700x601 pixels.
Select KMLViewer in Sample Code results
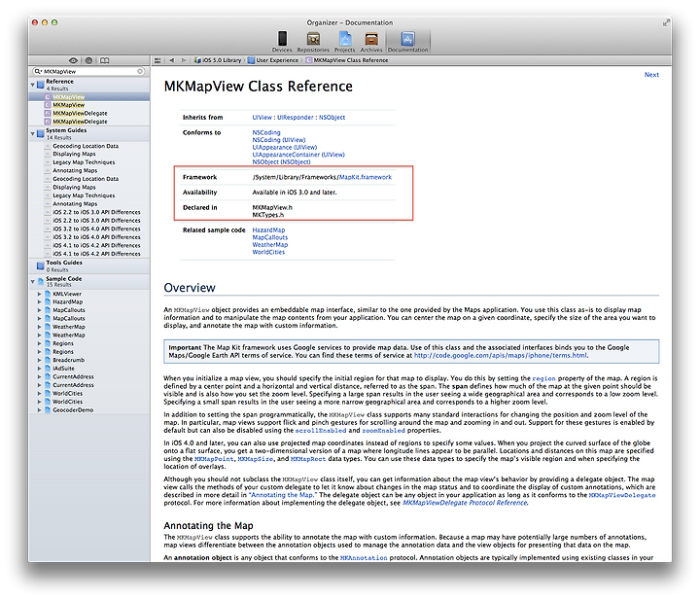tap(67, 294)
